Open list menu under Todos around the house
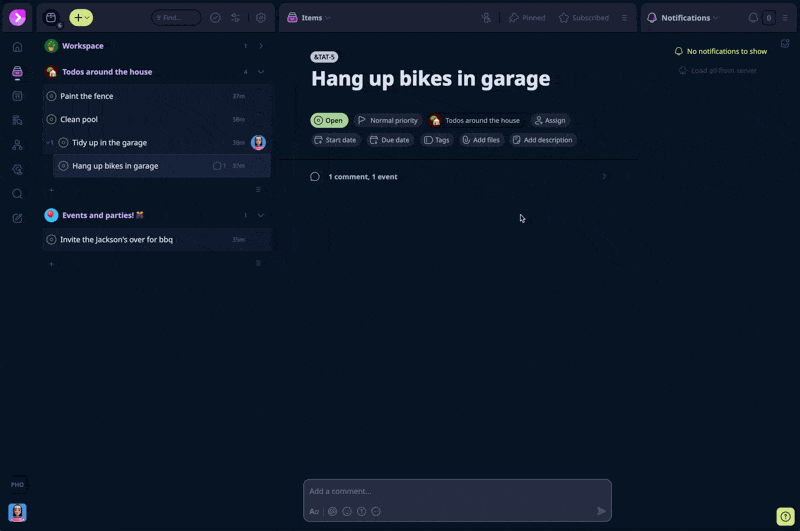 258,190
